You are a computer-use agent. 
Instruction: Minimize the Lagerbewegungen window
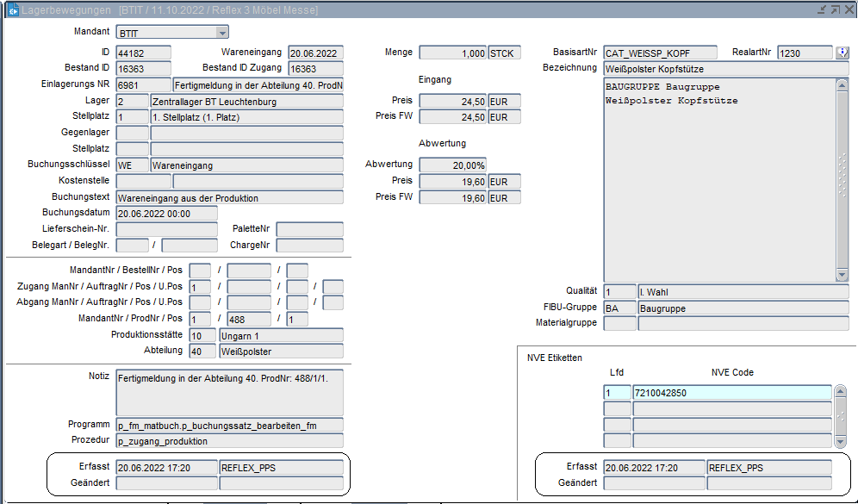click(819, 9)
